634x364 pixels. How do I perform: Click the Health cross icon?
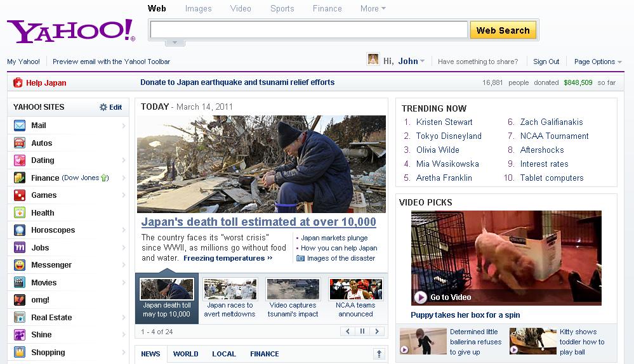point(20,212)
